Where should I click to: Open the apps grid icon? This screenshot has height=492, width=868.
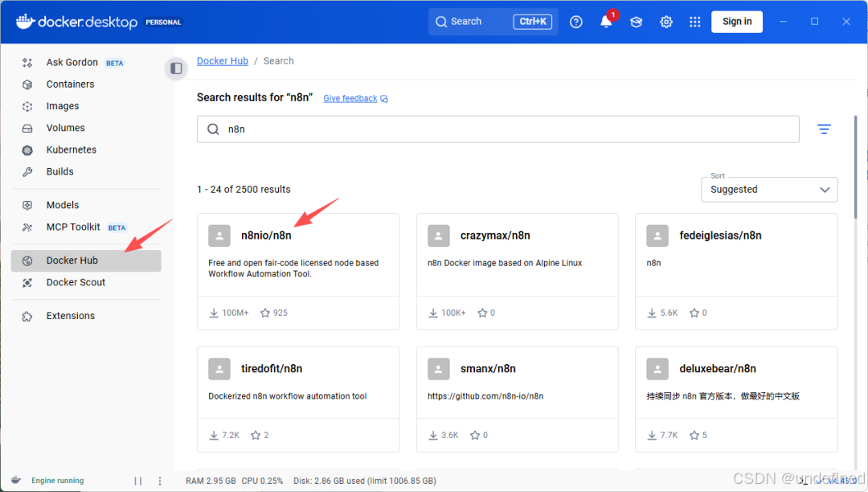click(x=695, y=22)
